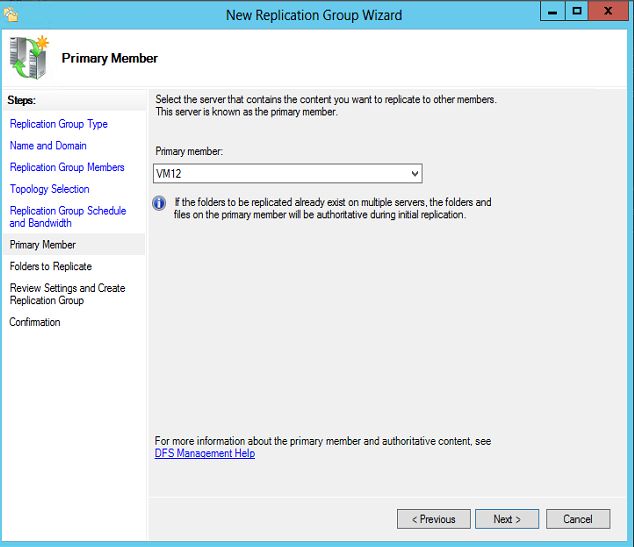Click the title bar window icon
This screenshot has height=547, width=634.
tap(11, 15)
